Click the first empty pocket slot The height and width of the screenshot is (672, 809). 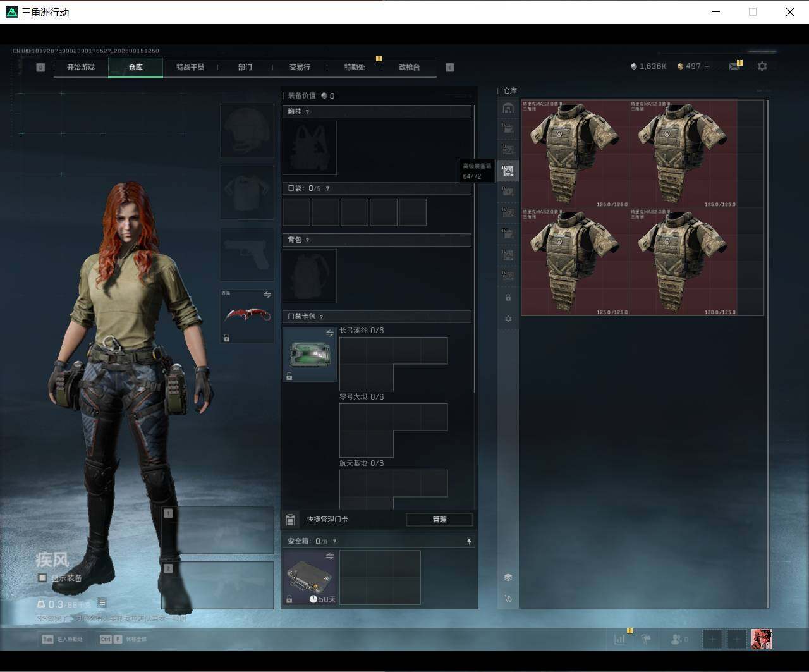[296, 212]
